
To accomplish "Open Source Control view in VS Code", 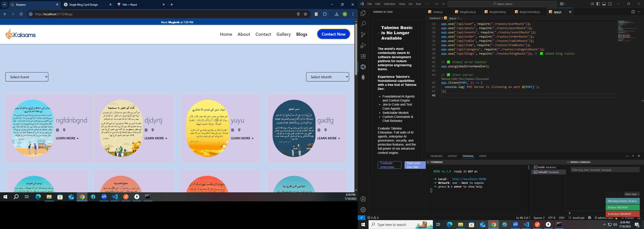I will click(363, 34).
